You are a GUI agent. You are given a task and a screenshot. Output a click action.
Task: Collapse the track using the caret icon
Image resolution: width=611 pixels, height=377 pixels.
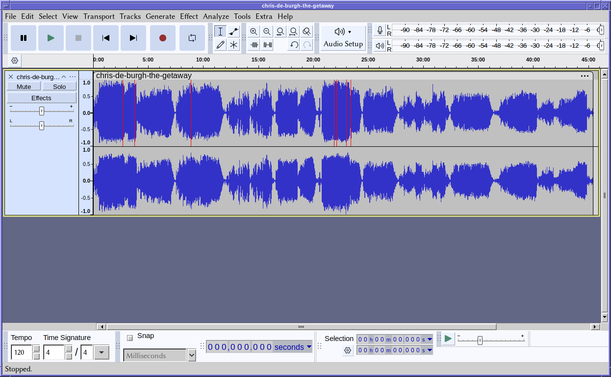64,77
